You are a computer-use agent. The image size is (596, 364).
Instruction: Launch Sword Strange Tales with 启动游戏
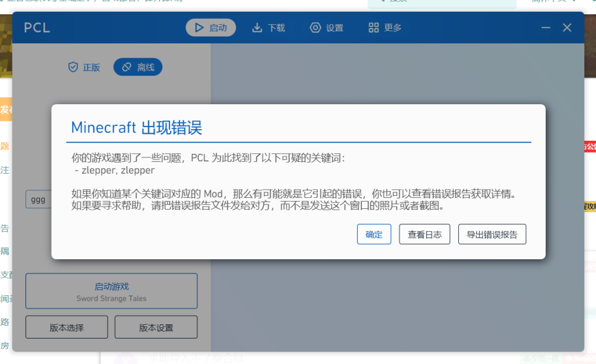111,291
